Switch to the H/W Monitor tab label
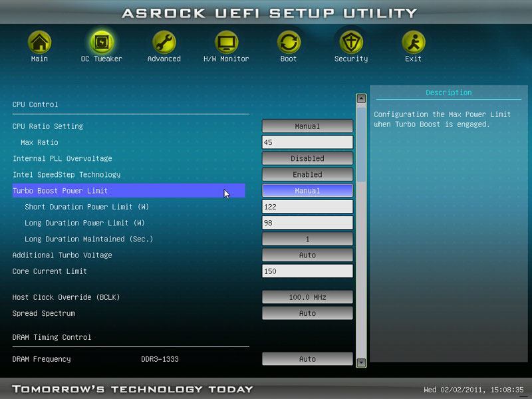This screenshot has width=532, height=399. [x=226, y=59]
